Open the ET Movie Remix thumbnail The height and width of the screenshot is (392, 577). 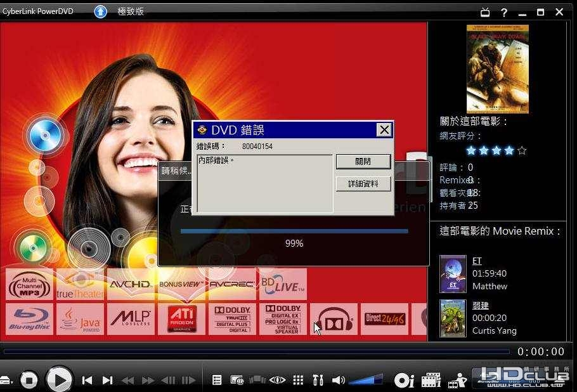[x=453, y=274]
